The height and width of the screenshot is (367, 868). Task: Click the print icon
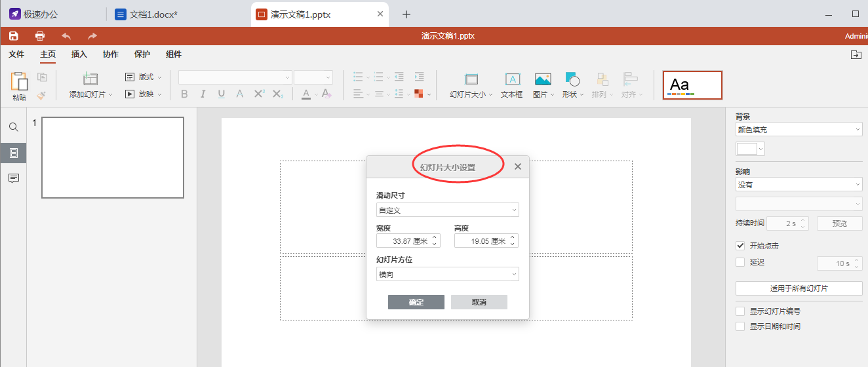pos(40,36)
